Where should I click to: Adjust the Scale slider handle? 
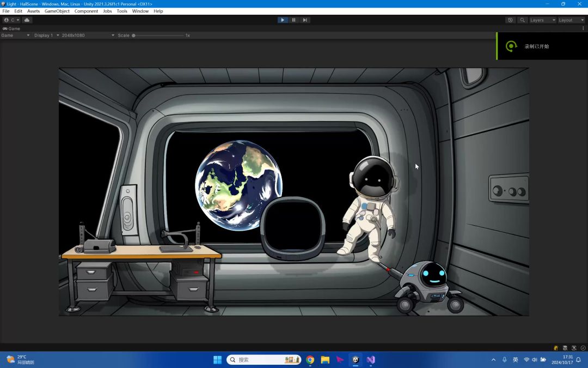[133, 35]
